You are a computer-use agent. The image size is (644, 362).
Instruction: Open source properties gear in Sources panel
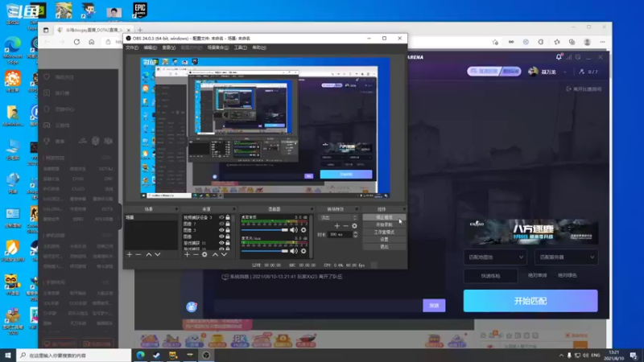(x=204, y=255)
